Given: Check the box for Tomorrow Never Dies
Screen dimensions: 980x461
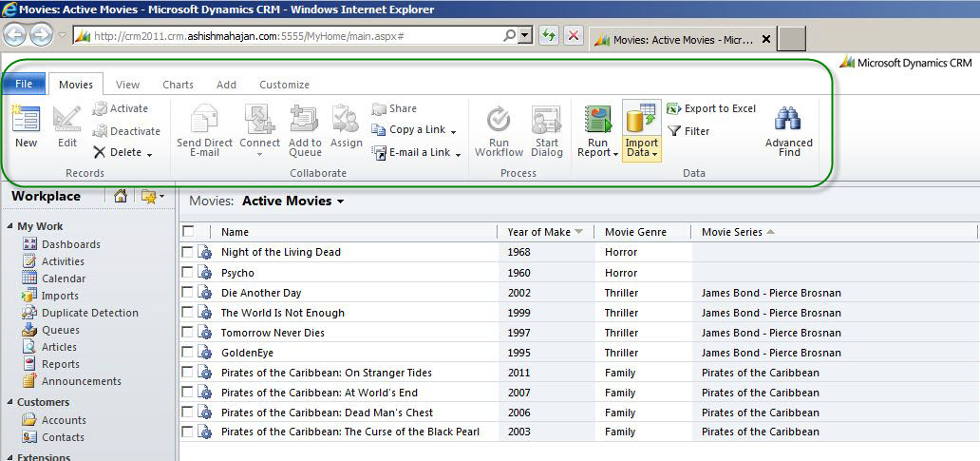Looking at the screenshot, I should [x=187, y=332].
